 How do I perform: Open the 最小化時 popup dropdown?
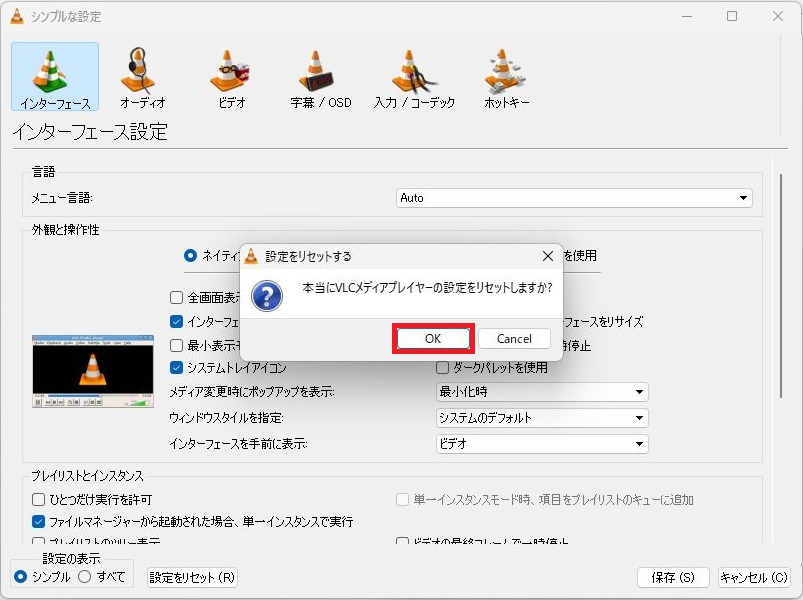542,392
